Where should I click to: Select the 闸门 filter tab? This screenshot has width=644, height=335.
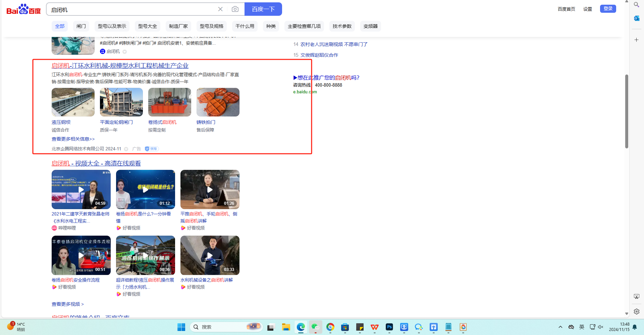click(x=81, y=26)
